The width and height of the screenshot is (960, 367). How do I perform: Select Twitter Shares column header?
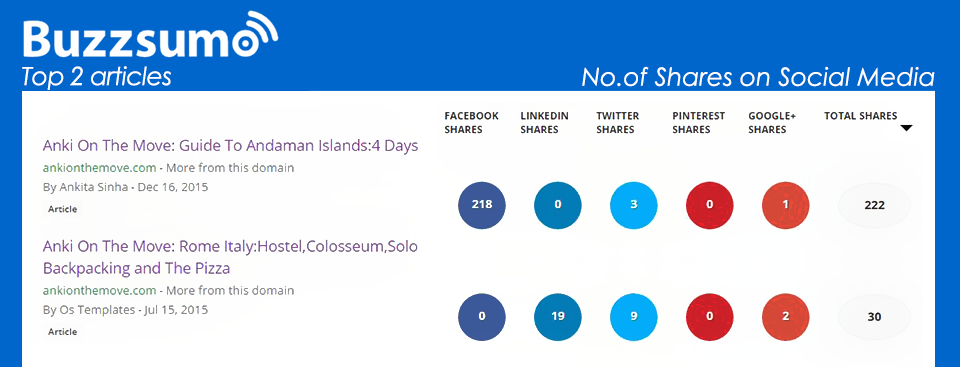[618, 123]
